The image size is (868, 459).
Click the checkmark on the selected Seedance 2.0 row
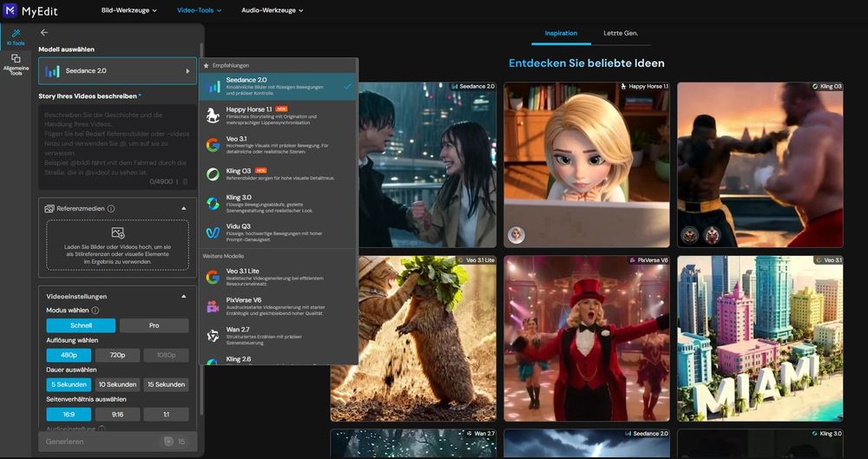click(347, 87)
